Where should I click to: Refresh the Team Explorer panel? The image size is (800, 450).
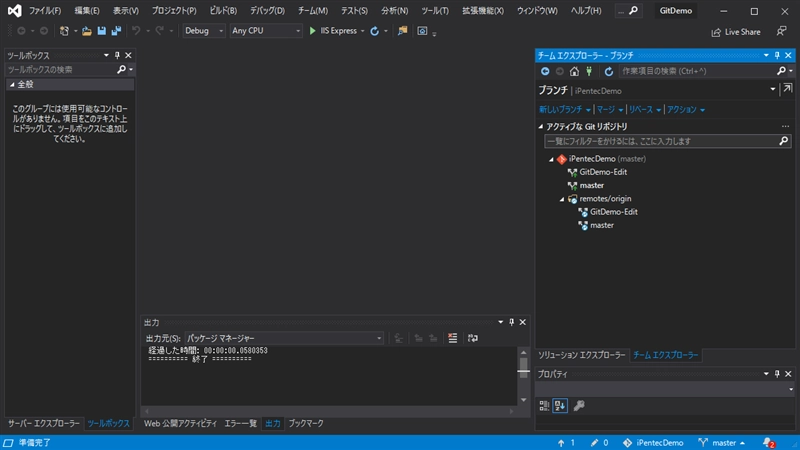point(609,71)
